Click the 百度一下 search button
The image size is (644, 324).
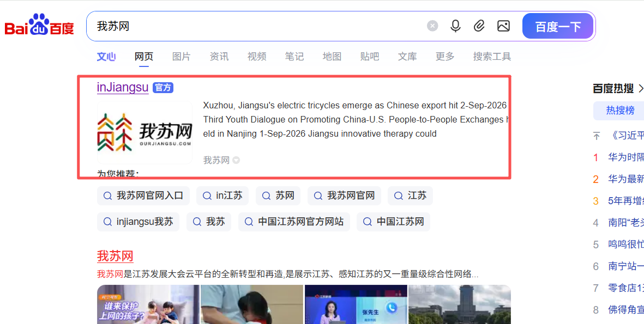tap(558, 26)
